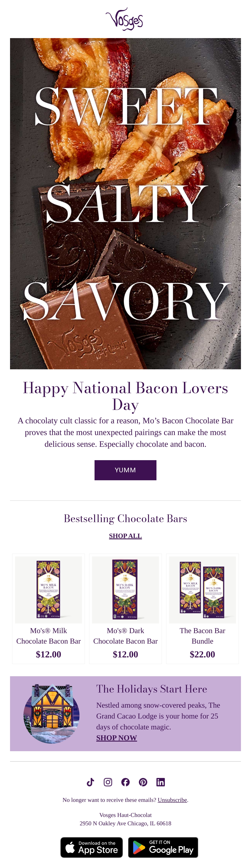This screenshot has width=251, height=868.
Task: Open the Pinterest social icon
Action: 143,782
